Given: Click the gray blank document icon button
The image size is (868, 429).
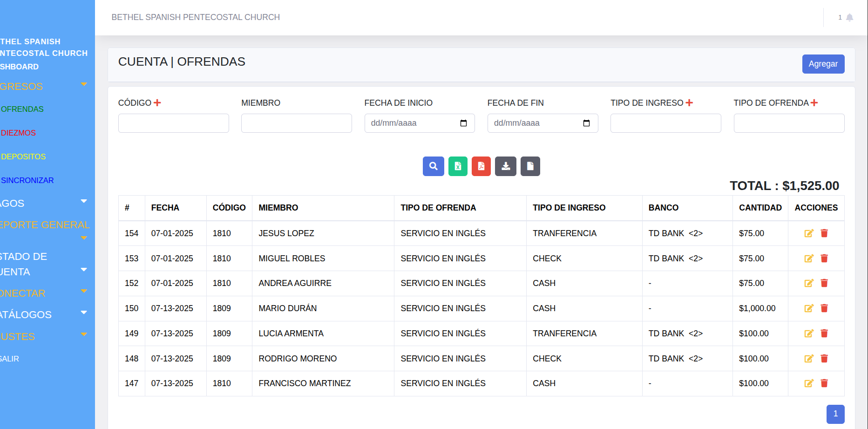Looking at the screenshot, I should (530, 166).
